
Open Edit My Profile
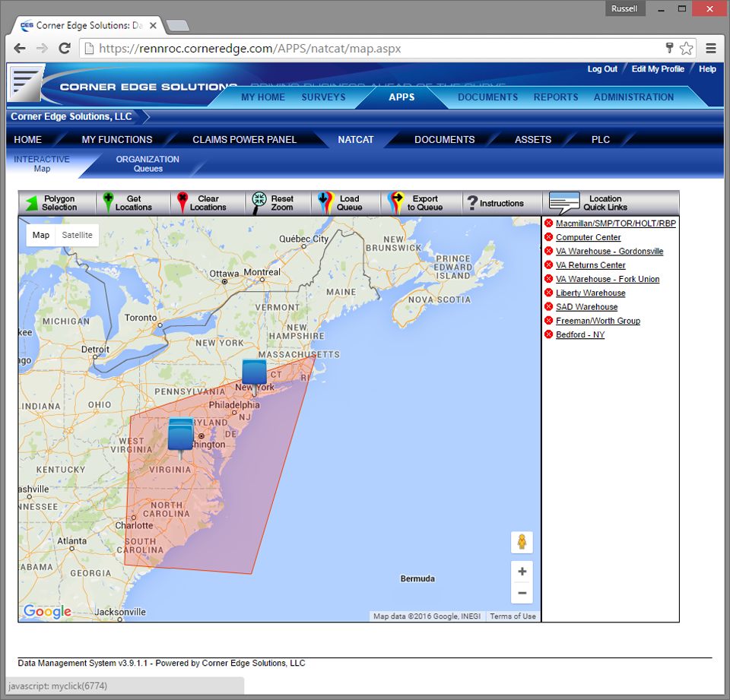coord(658,69)
